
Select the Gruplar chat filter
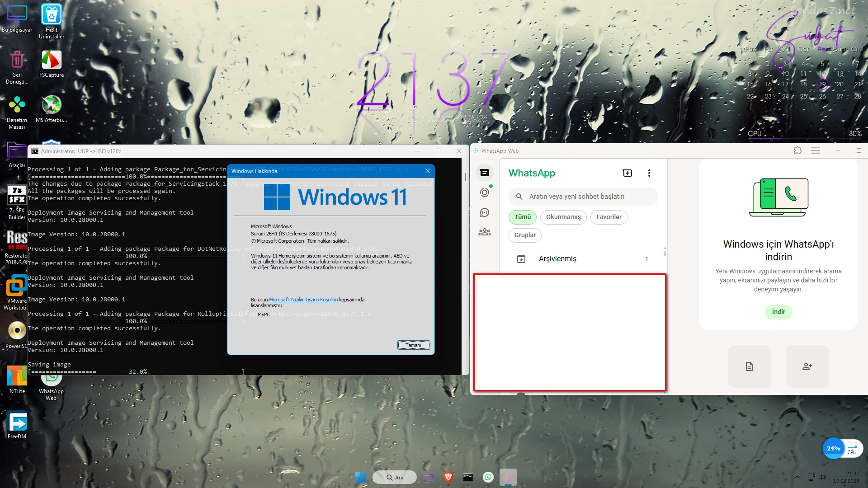pos(525,235)
